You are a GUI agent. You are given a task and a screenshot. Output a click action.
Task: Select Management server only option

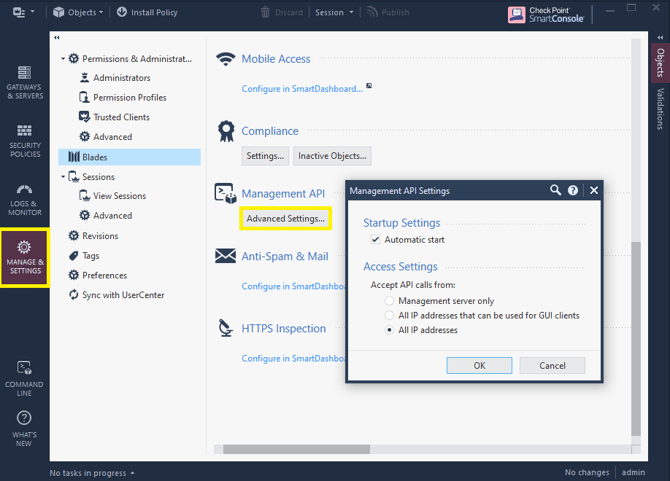pyautogui.click(x=390, y=301)
